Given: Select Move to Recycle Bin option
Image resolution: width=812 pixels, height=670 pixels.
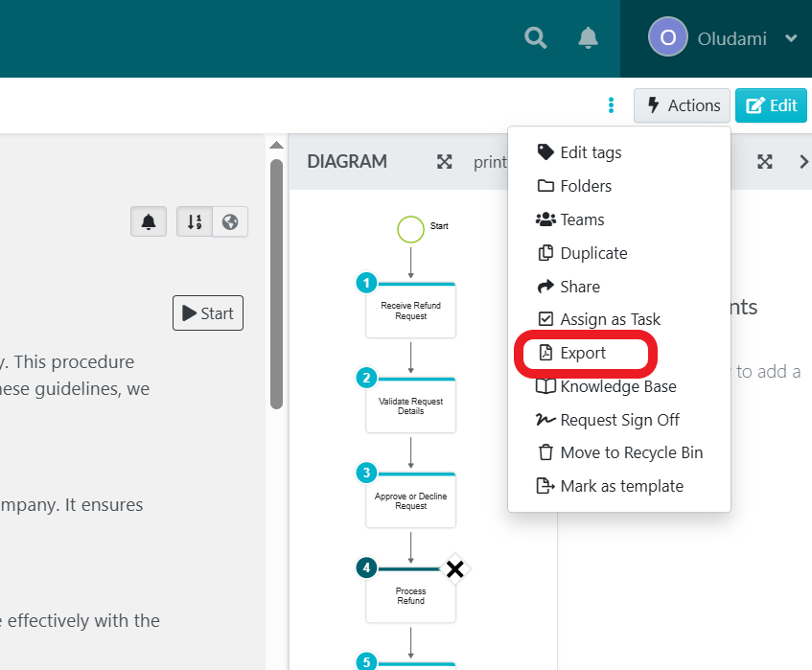Looking at the screenshot, I should point(631,452).
